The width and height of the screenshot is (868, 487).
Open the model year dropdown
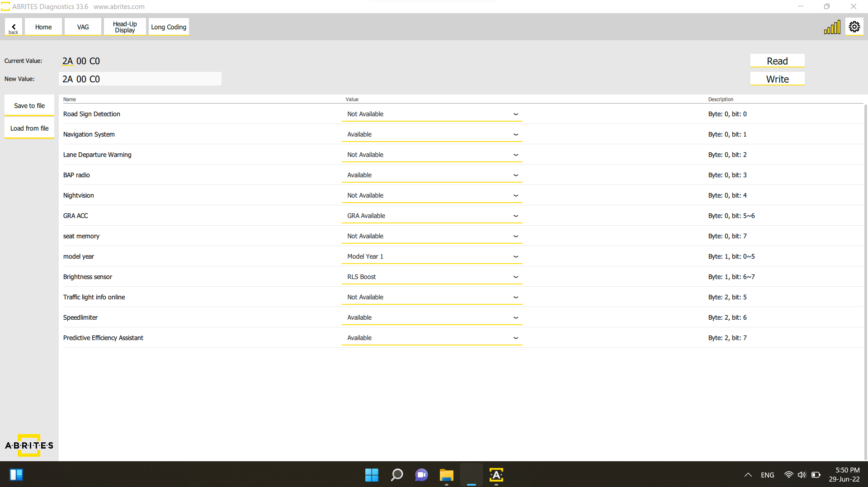[432, 256]
